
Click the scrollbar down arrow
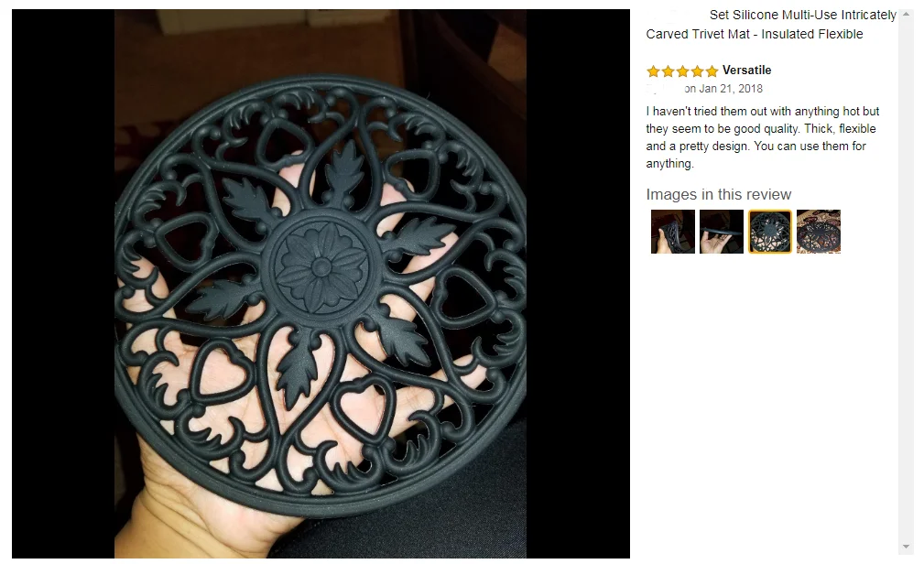click(906, 547)
